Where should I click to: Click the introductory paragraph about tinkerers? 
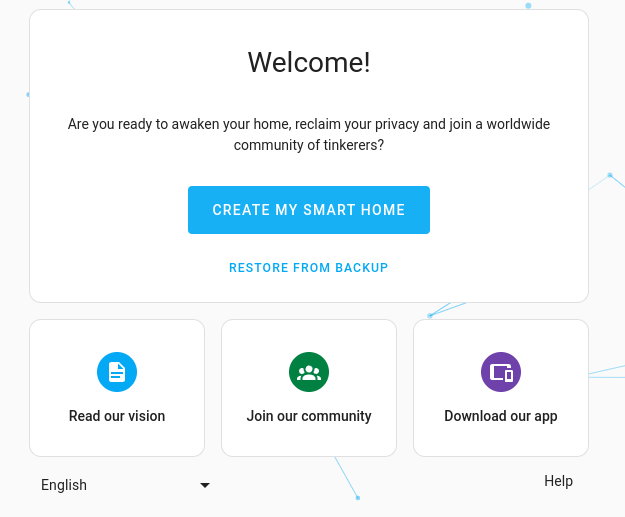pyautogui.click(x=309, y=135)
